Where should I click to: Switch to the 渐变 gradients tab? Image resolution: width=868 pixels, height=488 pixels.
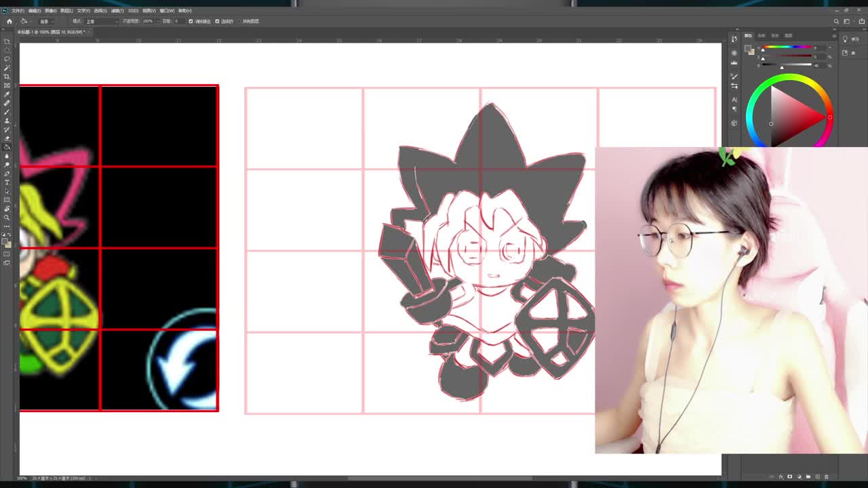point(775,35)
